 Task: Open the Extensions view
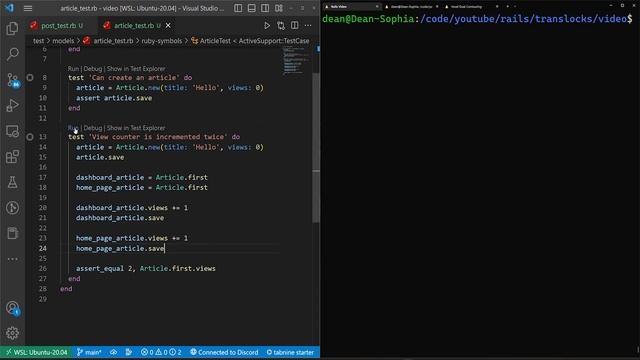[12, 157]
